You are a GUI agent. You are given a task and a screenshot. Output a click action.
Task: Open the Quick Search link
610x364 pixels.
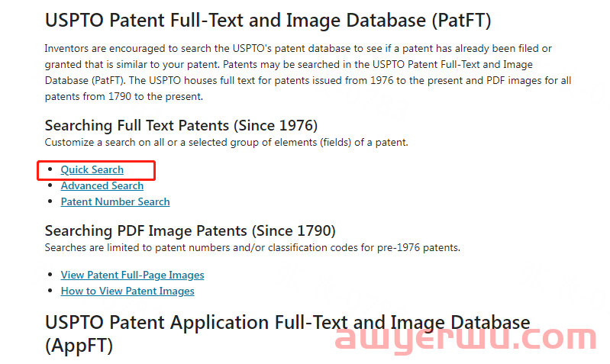92,170
